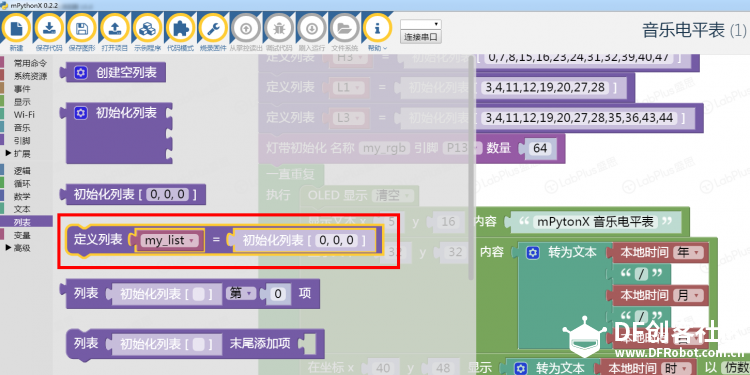This screenshot has width=750, height=375.
Task: Open the 第 position dropdown in list block
Action: [241, 294]
